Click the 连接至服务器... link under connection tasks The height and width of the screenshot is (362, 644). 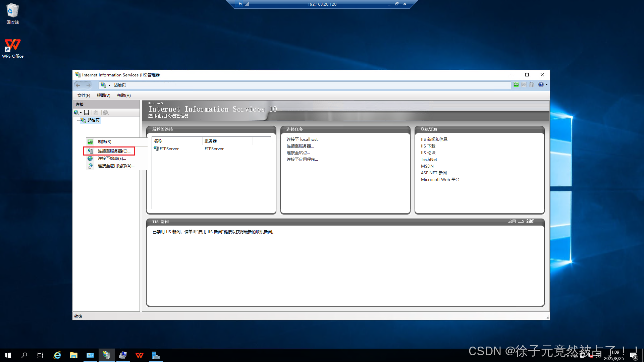pyautogui.click(x=300, y=146)
